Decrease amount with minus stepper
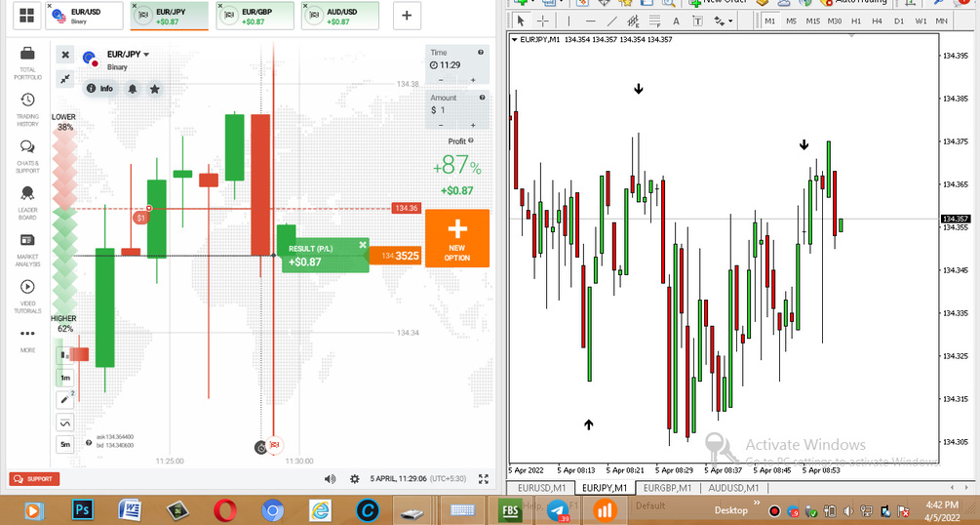The width and height of the screenshot is (980, 525). click(442, 125)
